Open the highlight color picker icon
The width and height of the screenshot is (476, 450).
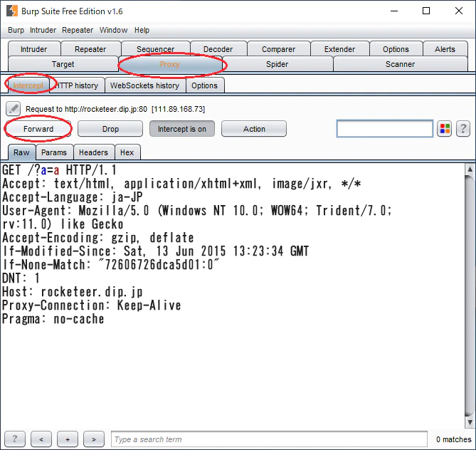pyautogui.click(x=445, y=129)
